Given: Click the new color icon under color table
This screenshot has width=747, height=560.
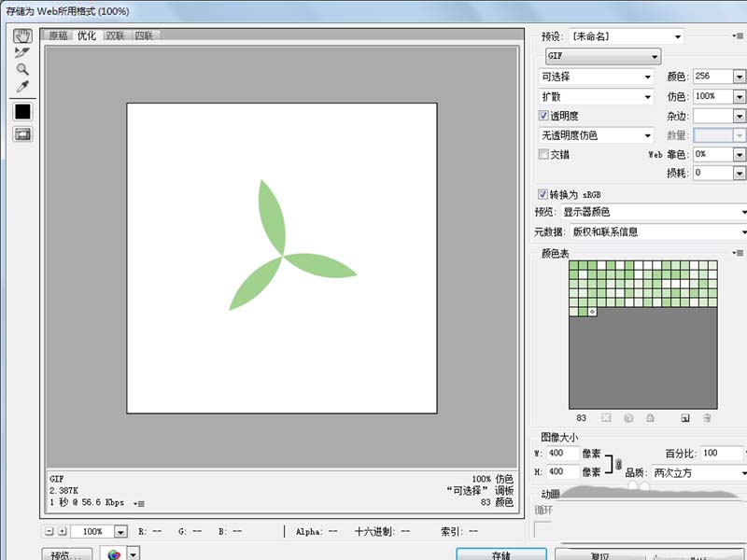Looking at the screenshot, I should [x=684, y=418].
